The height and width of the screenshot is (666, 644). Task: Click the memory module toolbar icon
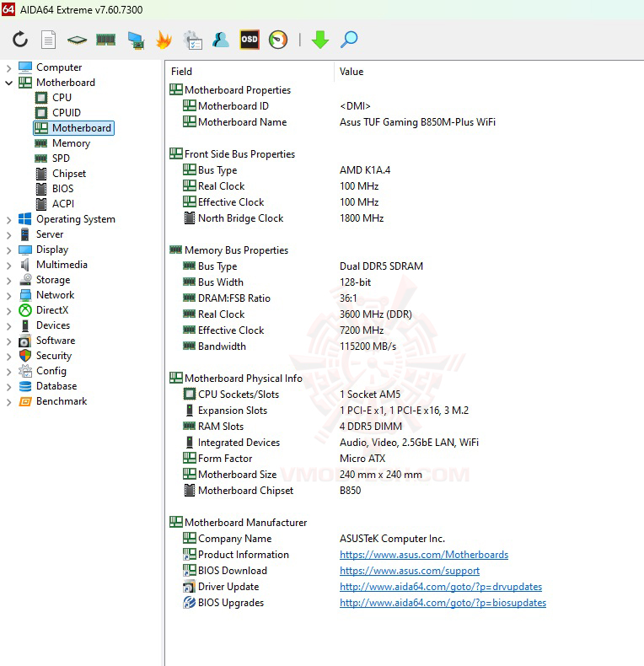[105, 40]
